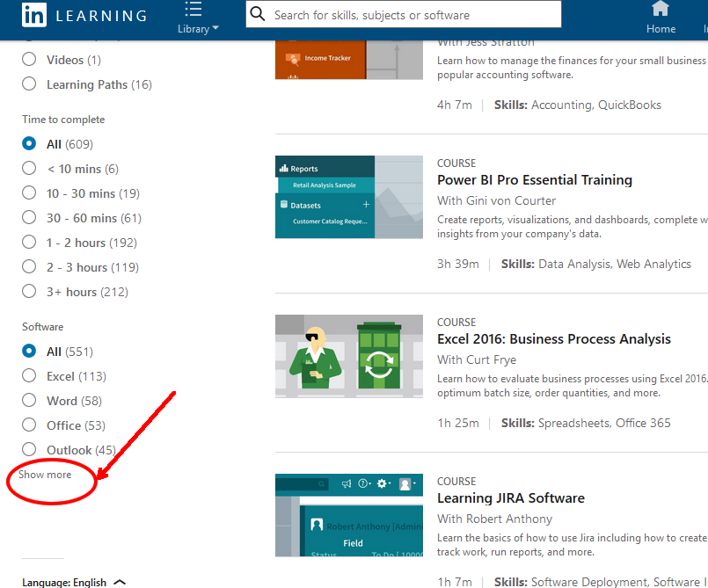
Task: Click the Power BI course thumbnail
Action: click(348, 197)
